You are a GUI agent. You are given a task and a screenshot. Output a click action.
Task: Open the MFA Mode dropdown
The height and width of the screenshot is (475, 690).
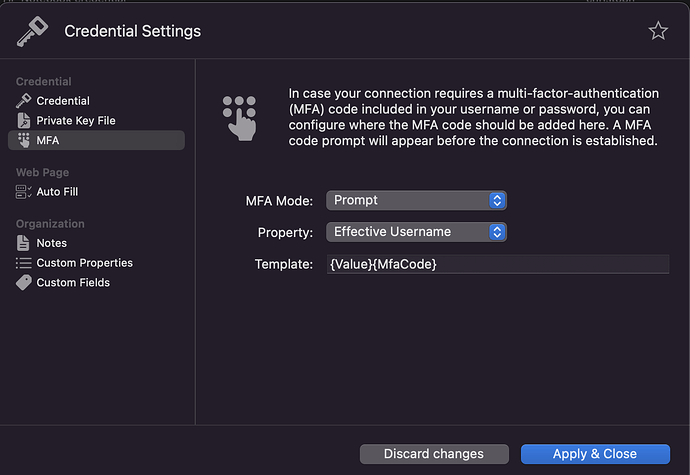click(x=416, y=200)
